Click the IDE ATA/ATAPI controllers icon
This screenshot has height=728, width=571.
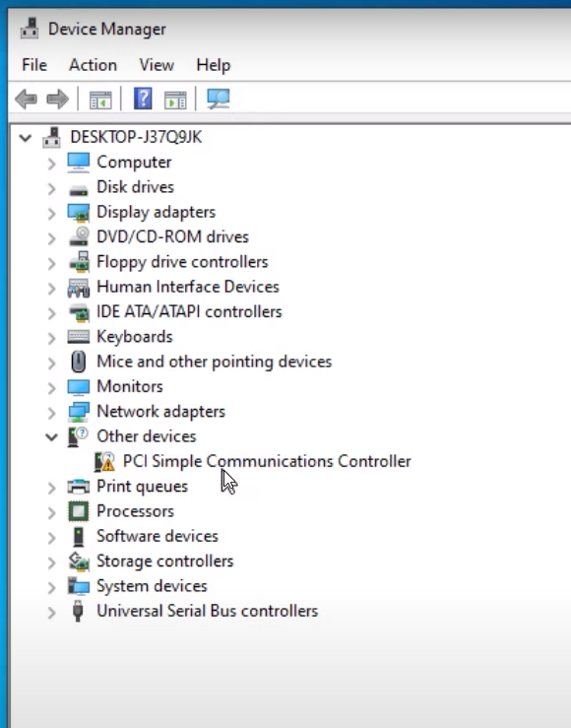79,312
